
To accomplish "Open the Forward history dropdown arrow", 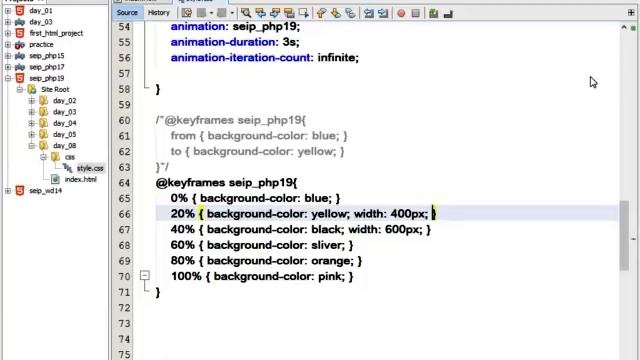I will pyautogui.click(x=232, y=13).
